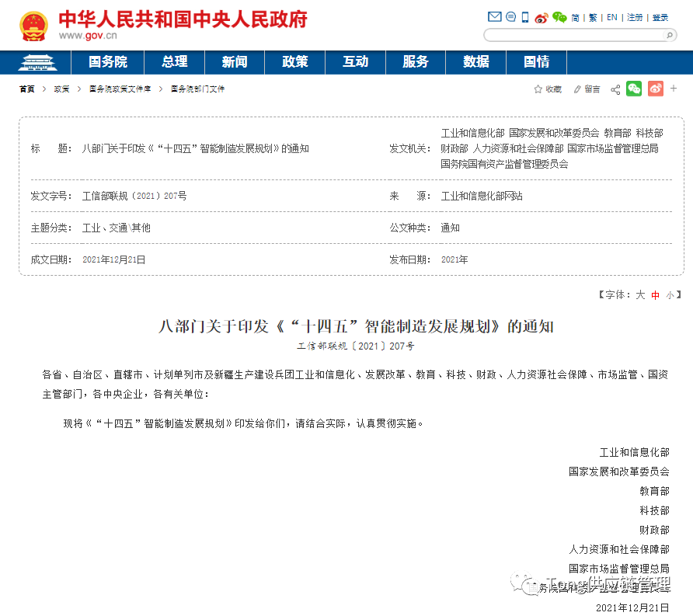693x616 pixels.
Task: Click the mobile phone icon in header
Action: (x=525, y=17)
